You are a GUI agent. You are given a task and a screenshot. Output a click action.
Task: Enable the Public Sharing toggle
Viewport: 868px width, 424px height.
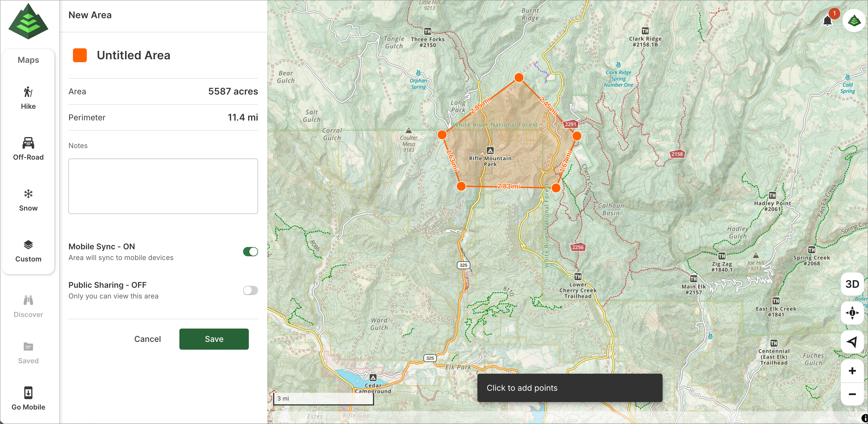[250, 290]
